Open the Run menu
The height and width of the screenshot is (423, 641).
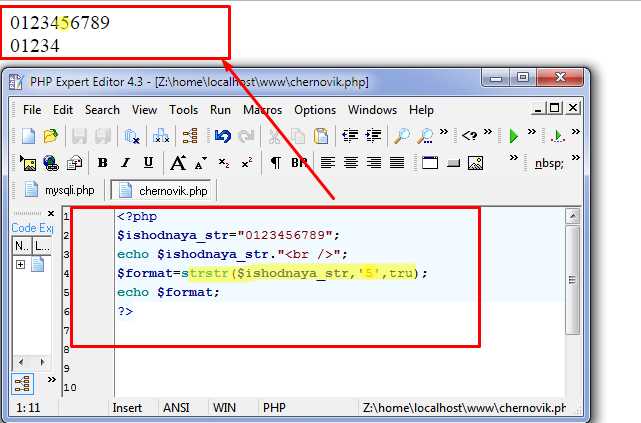tap(220, 110)
